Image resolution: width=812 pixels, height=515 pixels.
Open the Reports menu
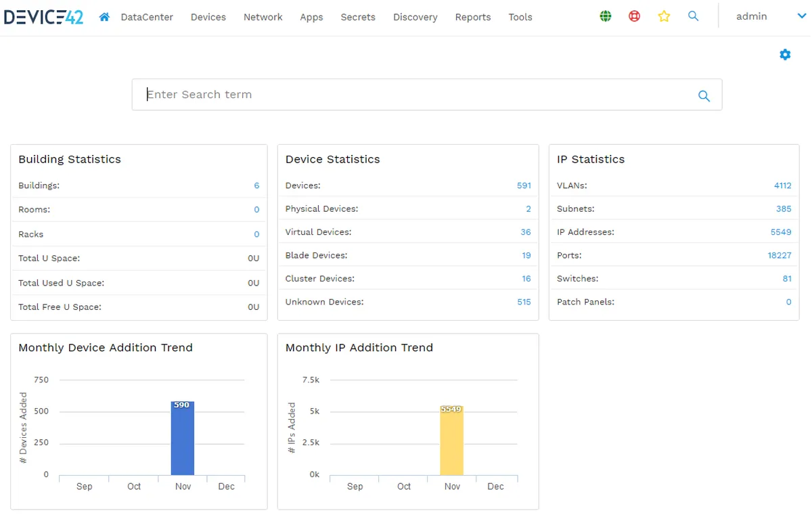pyautogui.click(x=472, y=17)
